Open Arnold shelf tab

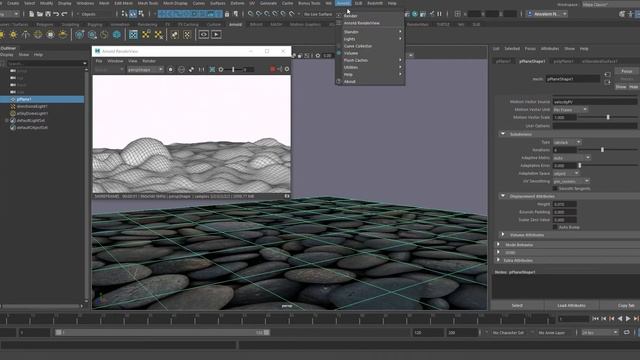[235, 24]
